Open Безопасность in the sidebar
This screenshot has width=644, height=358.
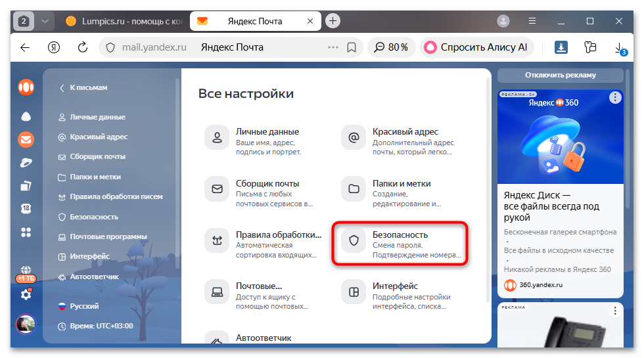[88, 217]
